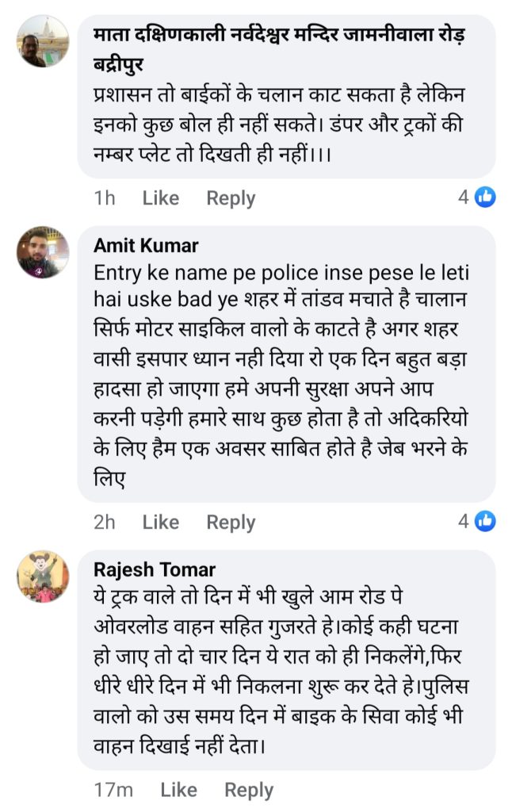
Task: Reply to Amit Kumar's comment
Action: (x=231, y=522)
